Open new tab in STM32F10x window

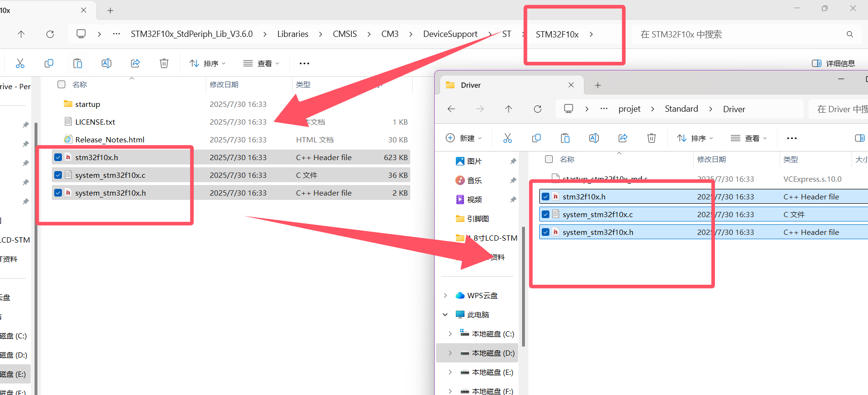pos(110,11)
